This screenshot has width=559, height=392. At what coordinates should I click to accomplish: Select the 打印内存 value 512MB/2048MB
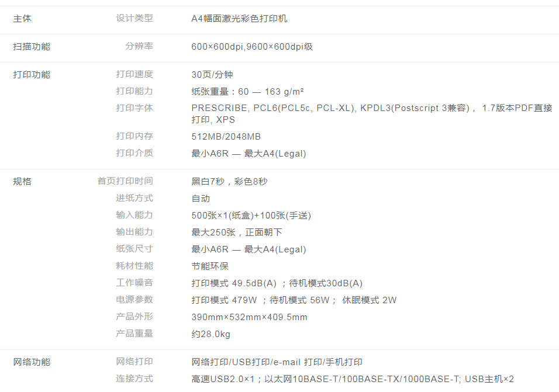point(226,137)
